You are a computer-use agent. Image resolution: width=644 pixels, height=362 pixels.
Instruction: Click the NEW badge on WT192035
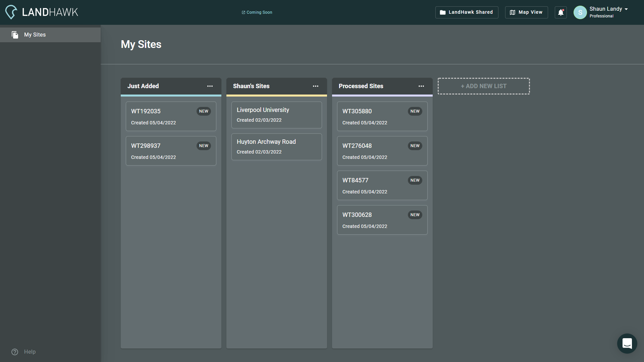tap(204, 111)
